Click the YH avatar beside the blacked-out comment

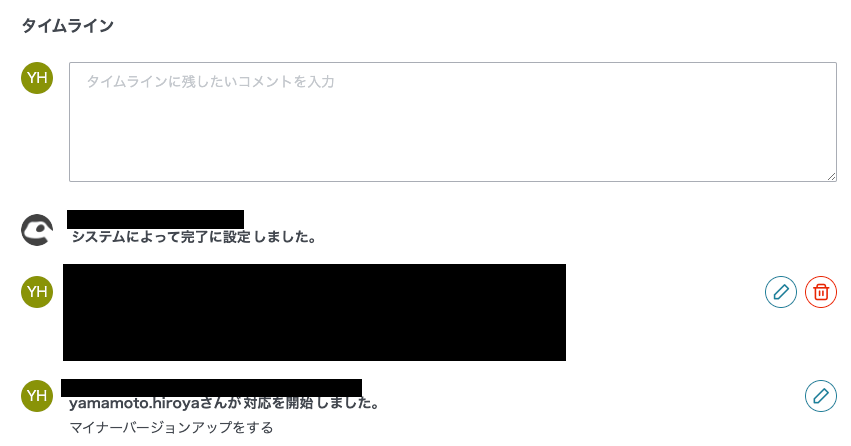pyautogui.click(x=37, y=291)
